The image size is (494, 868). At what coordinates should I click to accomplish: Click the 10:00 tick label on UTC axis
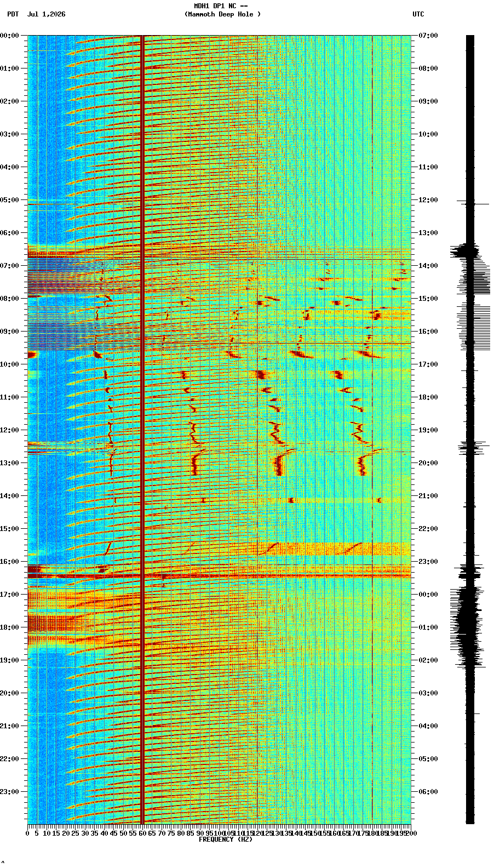tap(428, 134)
